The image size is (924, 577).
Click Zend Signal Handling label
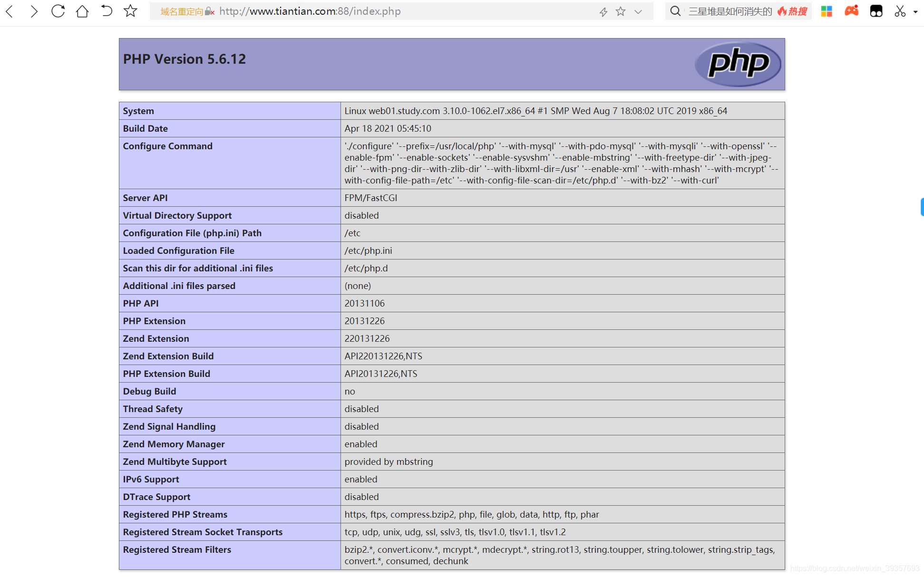169,426
